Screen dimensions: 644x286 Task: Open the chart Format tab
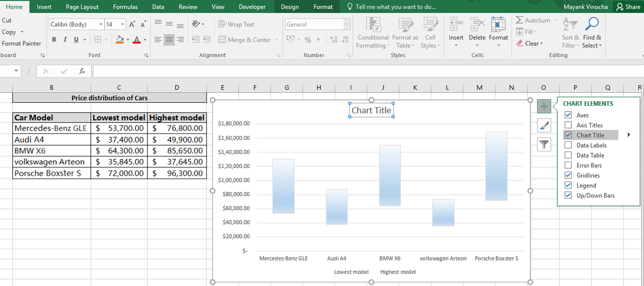coord(323,7)
